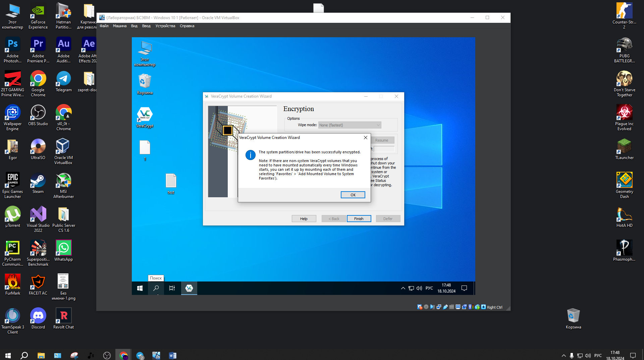This screenshot has height=360, width=644.
Task: Click the Defer button in the wizard
Action: (388, 219)
